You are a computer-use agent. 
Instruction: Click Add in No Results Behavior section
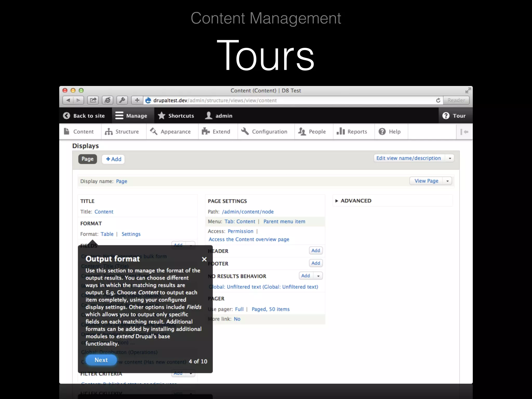click(x=306, y=276)
